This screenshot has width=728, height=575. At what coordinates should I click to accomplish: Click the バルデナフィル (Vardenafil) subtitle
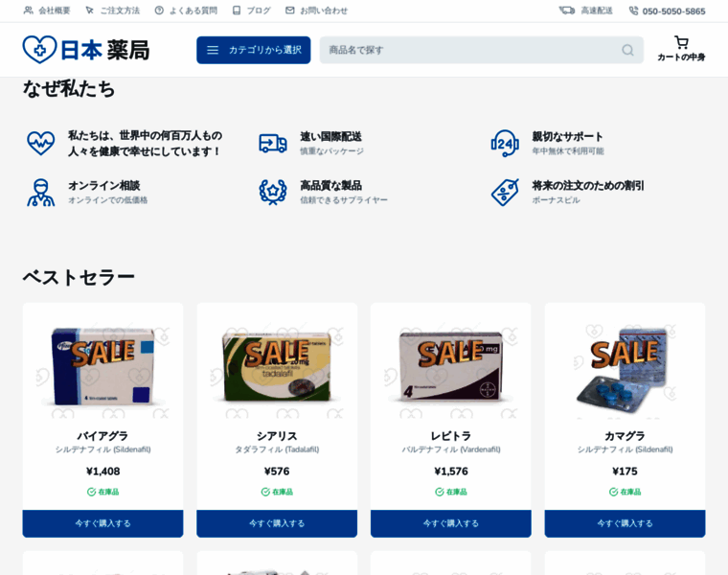pyautogui.click(x=450, y=449)
